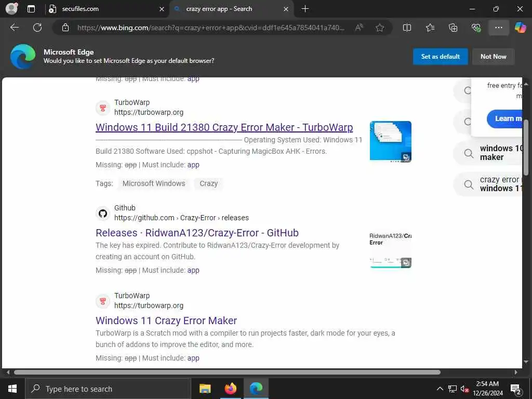View site information lock icon
This screenshot has height=399, width=532.
(x=65, y=28)
